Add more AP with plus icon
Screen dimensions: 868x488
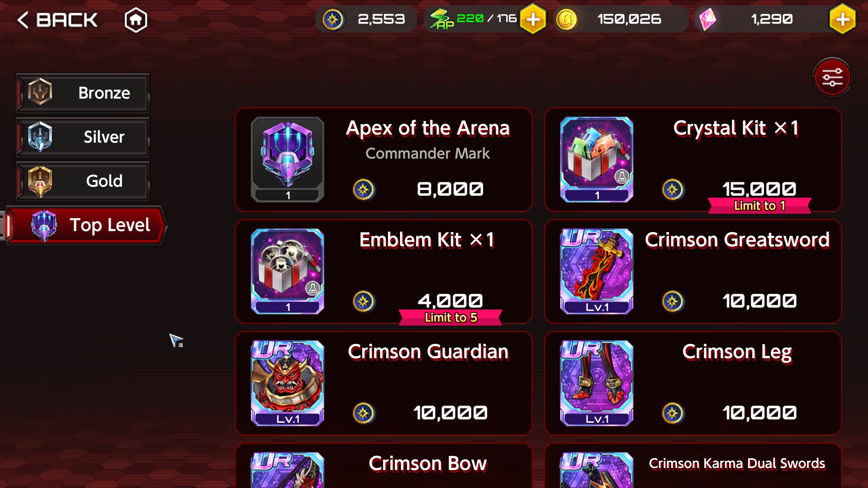point(533,19)
